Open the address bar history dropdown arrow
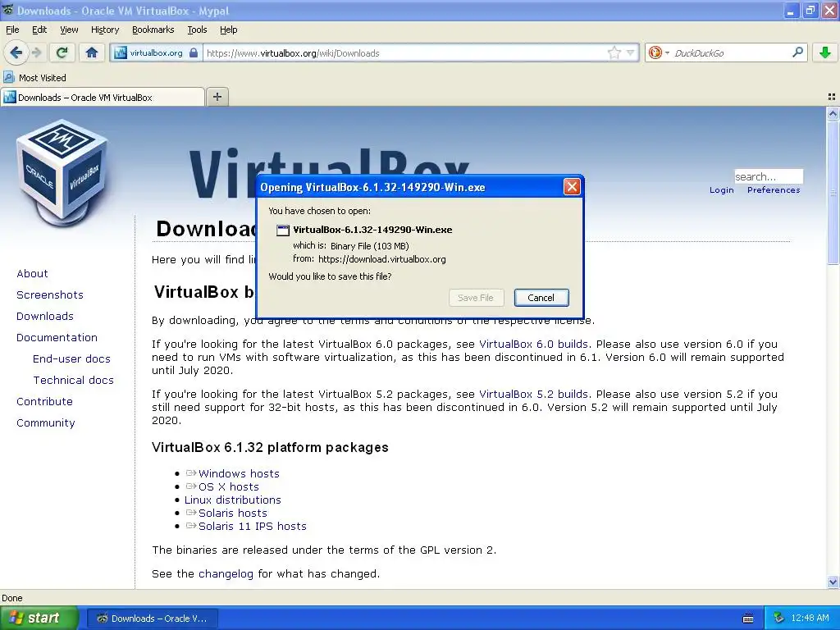 (631, 52)
